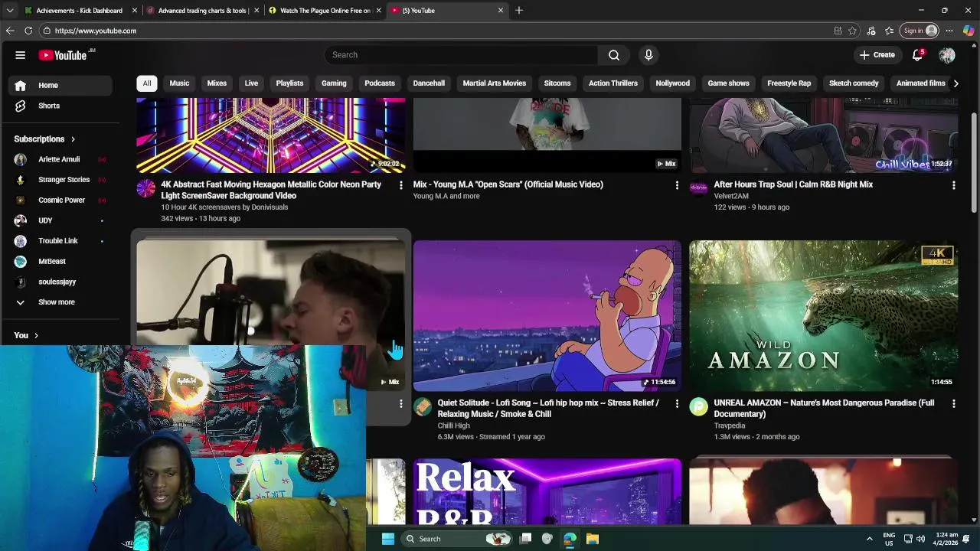Open more options for the Hexagon Neon Party video
Viewport: 980px width, 551px height.
pyautogui.click(x=400, y=185)
